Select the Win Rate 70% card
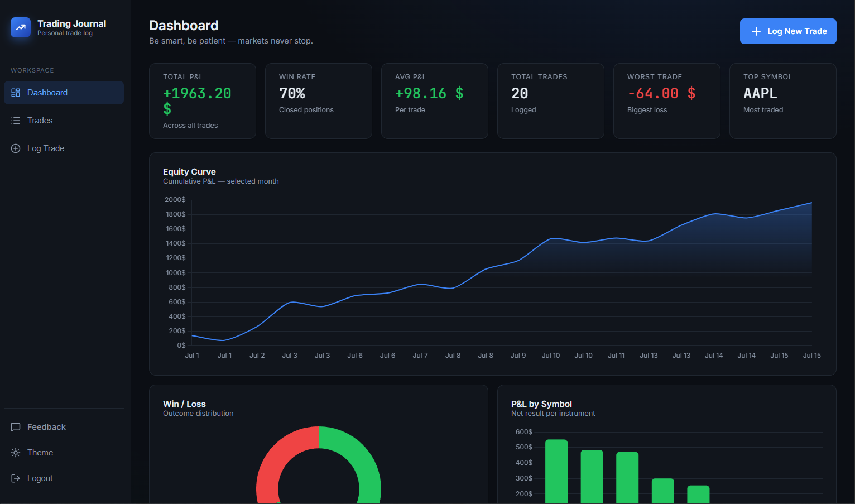Image resolution: width=855 pixels, height=504 pixels. click(x=319, y=101)
